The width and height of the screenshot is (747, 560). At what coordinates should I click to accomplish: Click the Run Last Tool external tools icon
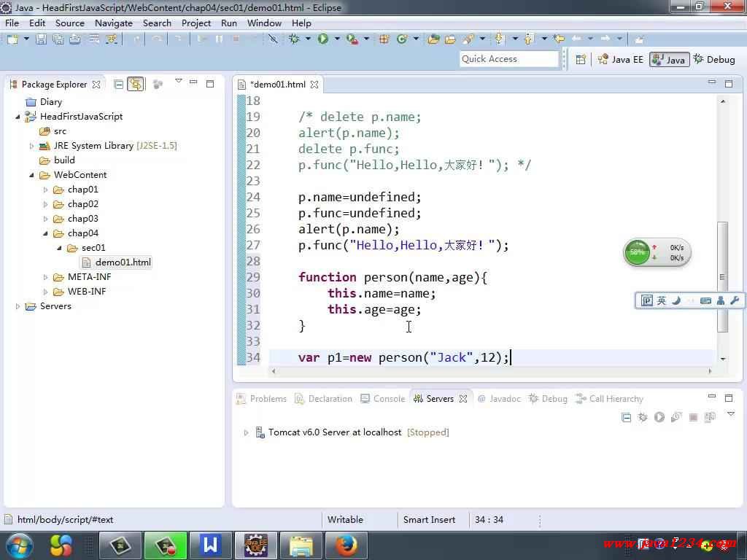tap(352, 39)
